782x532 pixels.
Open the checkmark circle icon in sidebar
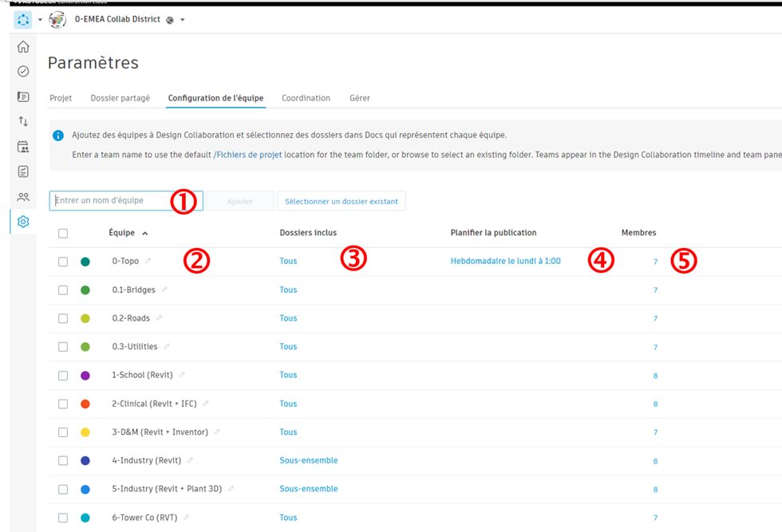click(23, 71)
